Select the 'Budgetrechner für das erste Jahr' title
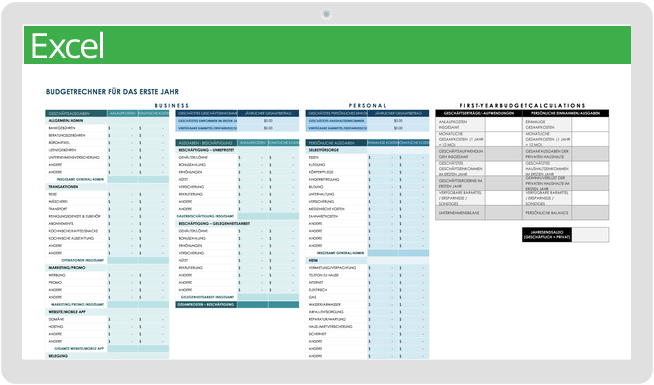 [x=112, y=92]
